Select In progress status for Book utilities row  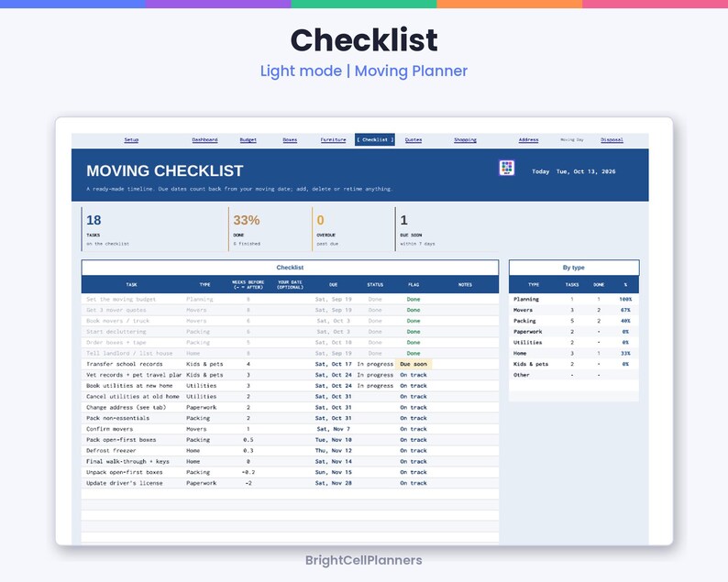(375, 386)
